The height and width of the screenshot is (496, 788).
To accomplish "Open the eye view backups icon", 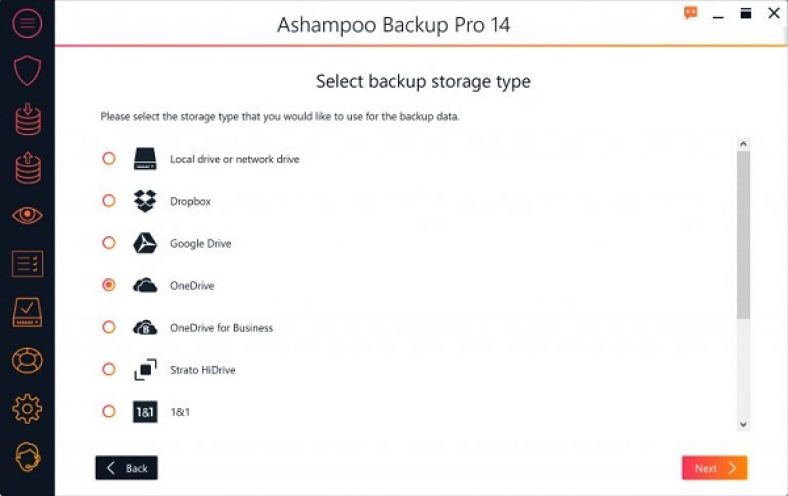I will tap(27, 215).
